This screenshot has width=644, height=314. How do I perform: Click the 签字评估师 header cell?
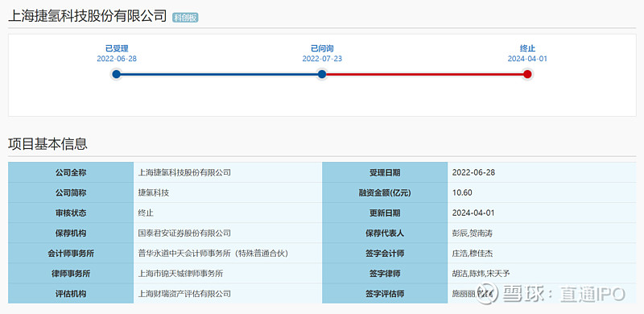pyautogui.click(x=385, y=293)
